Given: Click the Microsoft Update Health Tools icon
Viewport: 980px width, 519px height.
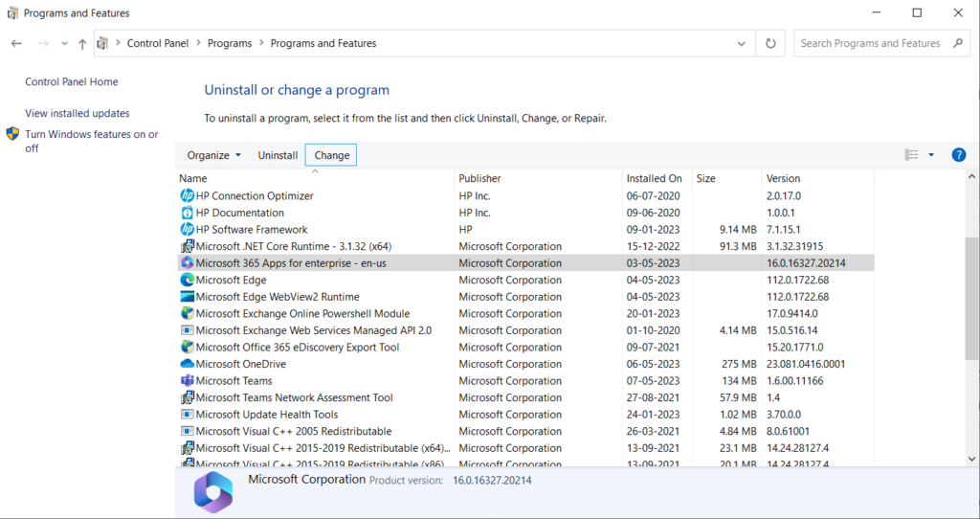Looking at the screenshot, I should click(x=187, y=415).
